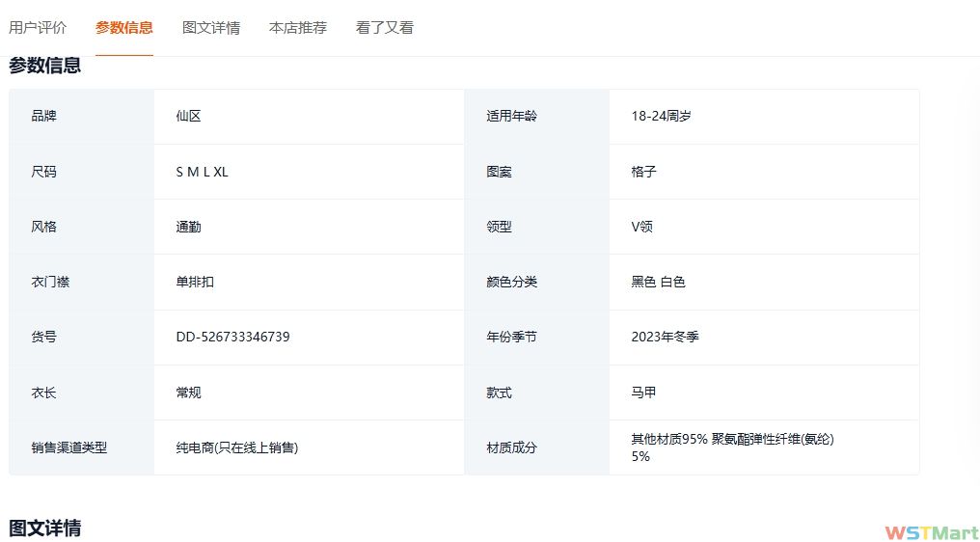Go to the 本店推荐 tab
This screenshot has width=980, height=542.
[x=297, y=28]
